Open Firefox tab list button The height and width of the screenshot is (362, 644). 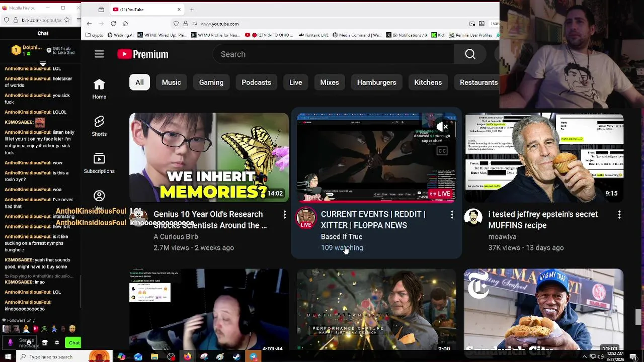click(x=101, y=10)
